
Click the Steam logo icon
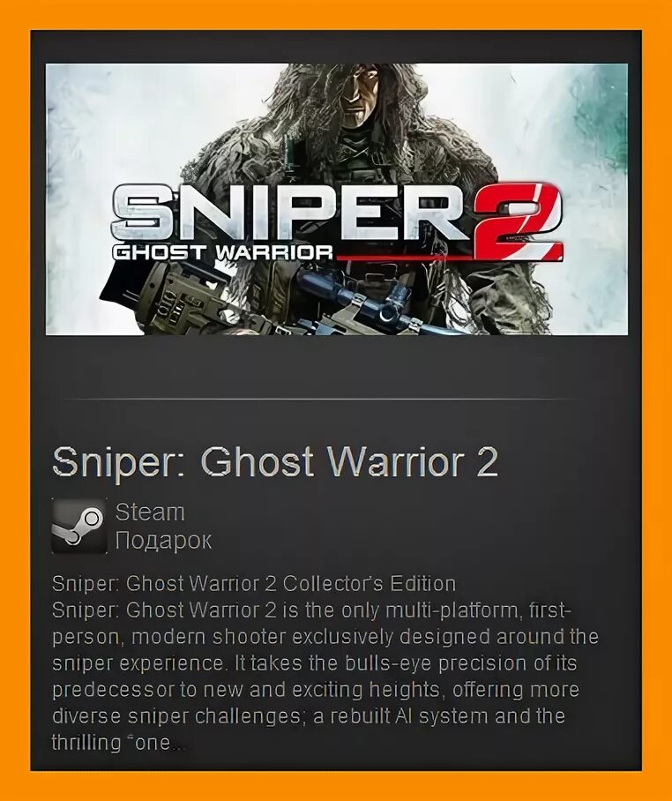(79, 526)
